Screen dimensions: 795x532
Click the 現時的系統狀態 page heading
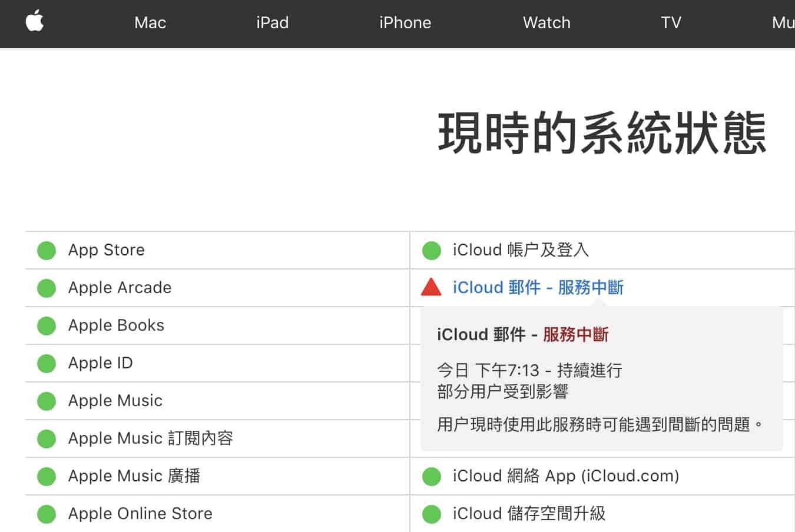pos(602,133)
